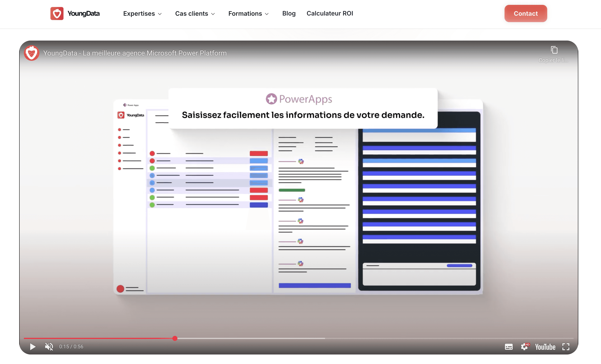Click the copy link icon in the video
Viewport: 601px width, 364px height.
[x=554, y=50]
